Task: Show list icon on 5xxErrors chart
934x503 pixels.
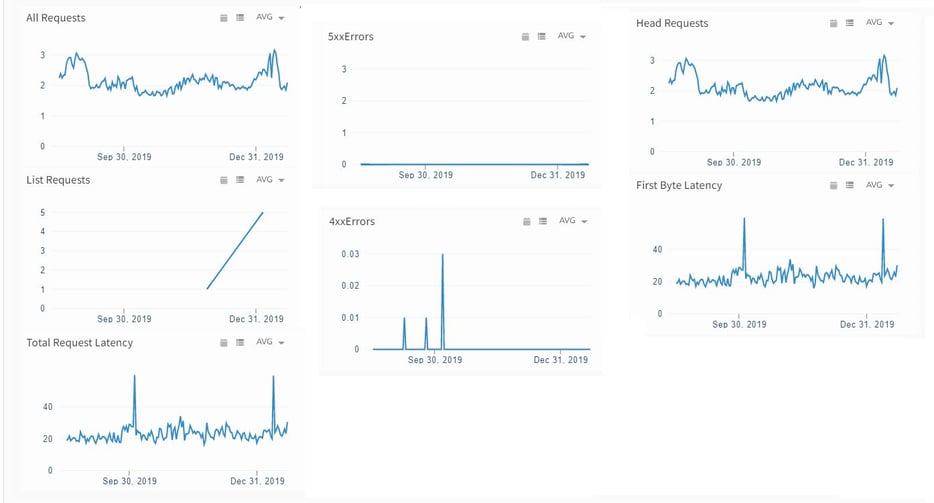Action: tap(541, 37)
